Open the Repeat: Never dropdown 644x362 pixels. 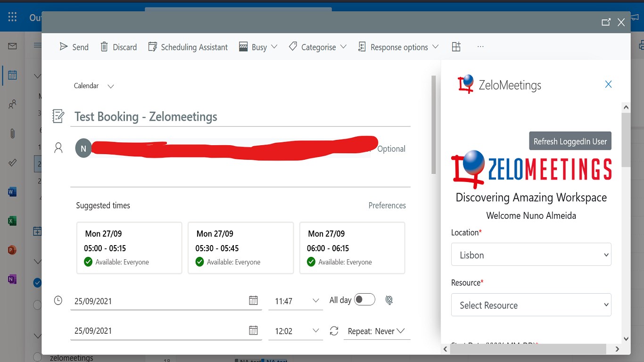click(377, 331)
